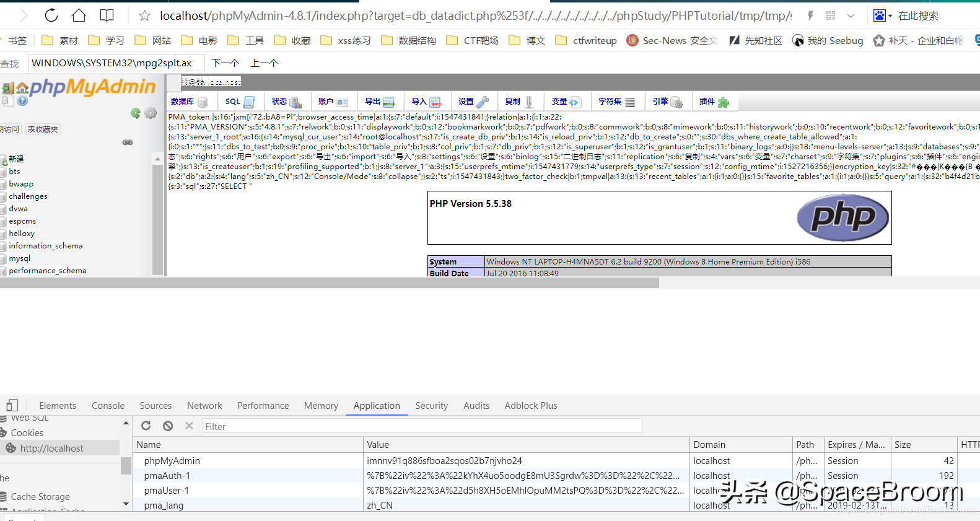Reload navigation panel with green refresh icon
The image size is (980, 521).
[136, 113]
